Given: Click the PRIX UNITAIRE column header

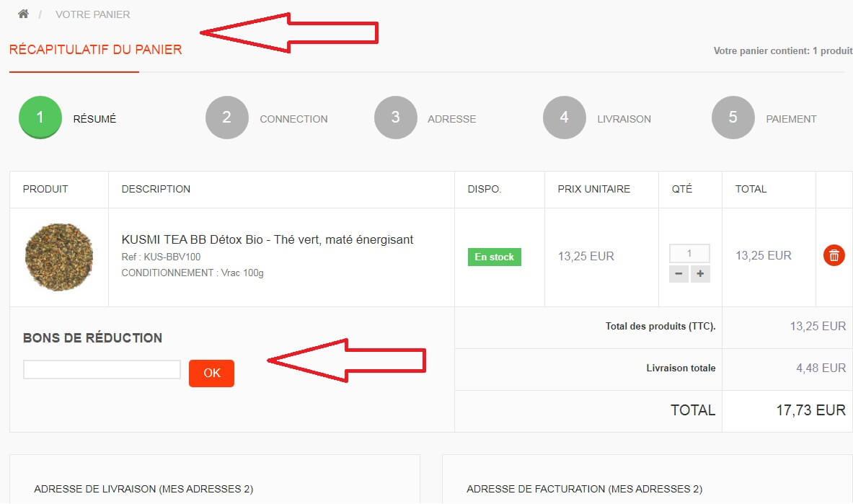Looking at the screenshot, I should point(594,189).
